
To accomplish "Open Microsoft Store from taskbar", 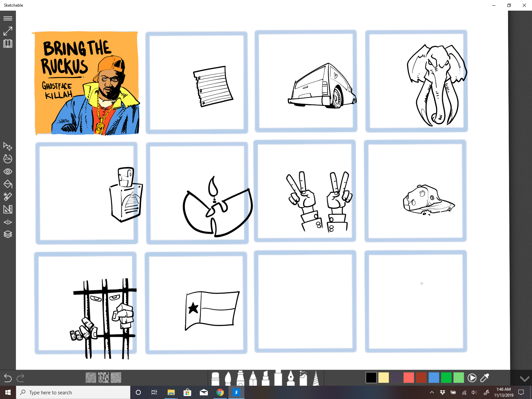I will (x=187, y=392).
